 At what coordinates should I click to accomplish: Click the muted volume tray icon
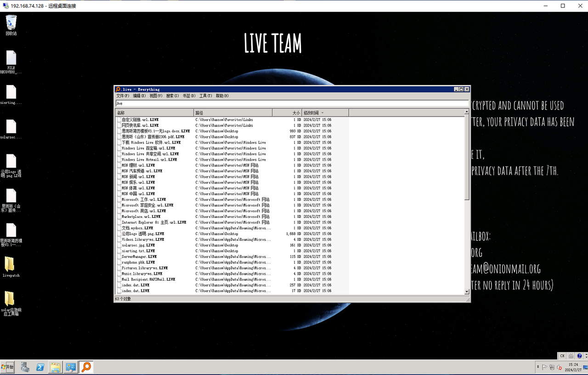click(559, 367)
